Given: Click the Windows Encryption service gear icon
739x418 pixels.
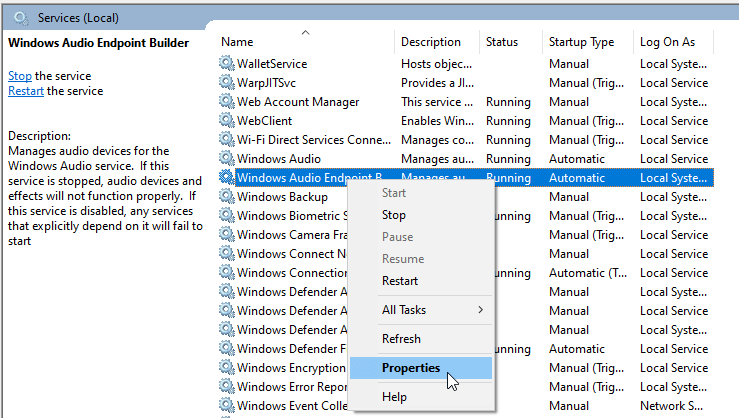Looking at the screenshot, I should pos(227,367).
